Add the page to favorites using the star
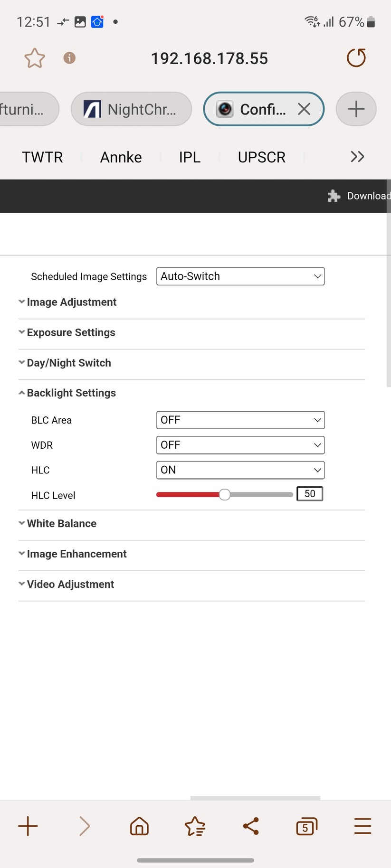391x868 pixels. 34,58
